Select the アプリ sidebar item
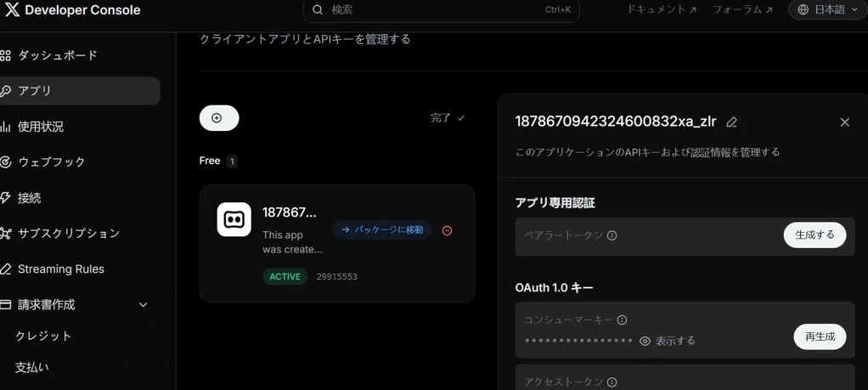This screenshot has height=390, width=868. (81, 91)
